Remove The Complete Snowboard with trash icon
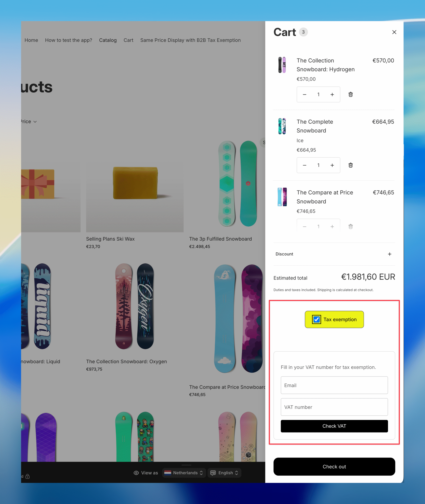Viewport: 425px width, 504px height. coord(351,165)
